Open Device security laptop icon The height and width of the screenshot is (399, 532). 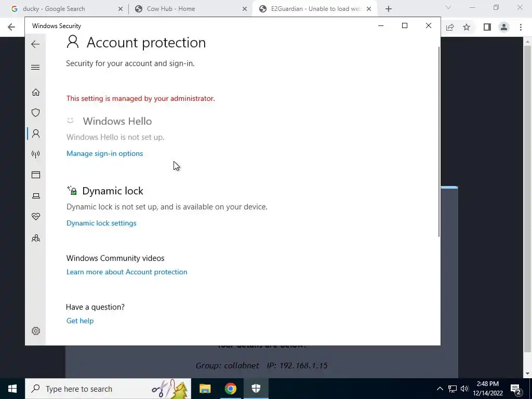click(x=36, y=196)
